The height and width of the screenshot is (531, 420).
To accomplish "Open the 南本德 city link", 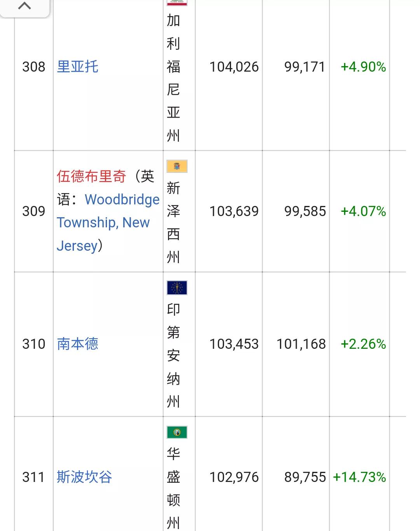I will (78, 344).
